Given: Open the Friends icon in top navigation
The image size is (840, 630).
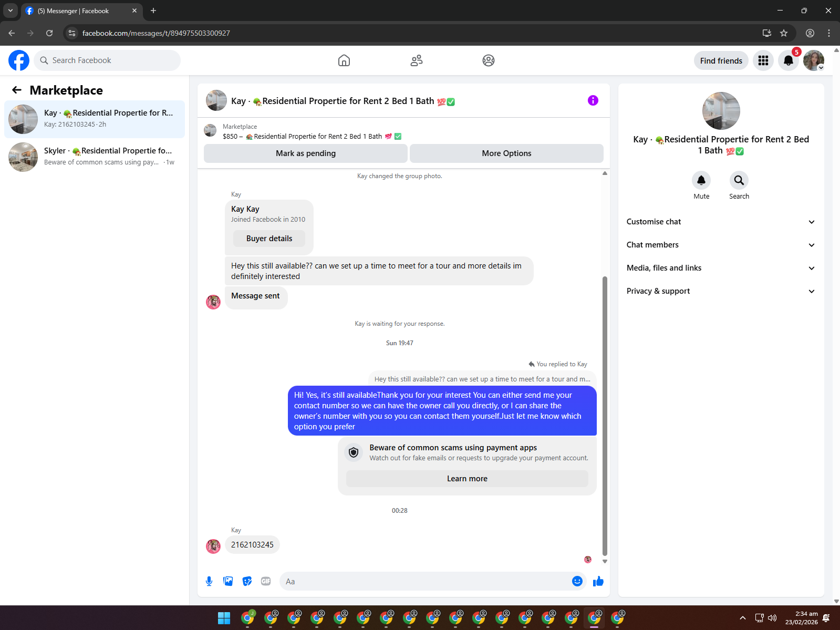Looking at the screenshot, I should [417, 60].
